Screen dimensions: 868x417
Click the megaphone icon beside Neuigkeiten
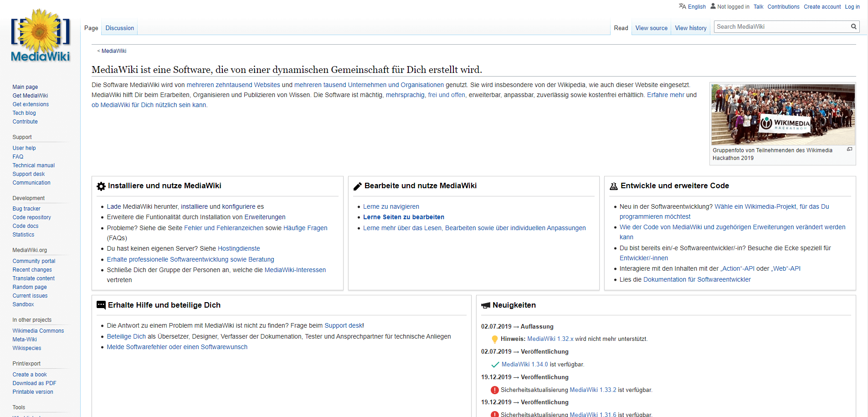(x=486, y=305)
